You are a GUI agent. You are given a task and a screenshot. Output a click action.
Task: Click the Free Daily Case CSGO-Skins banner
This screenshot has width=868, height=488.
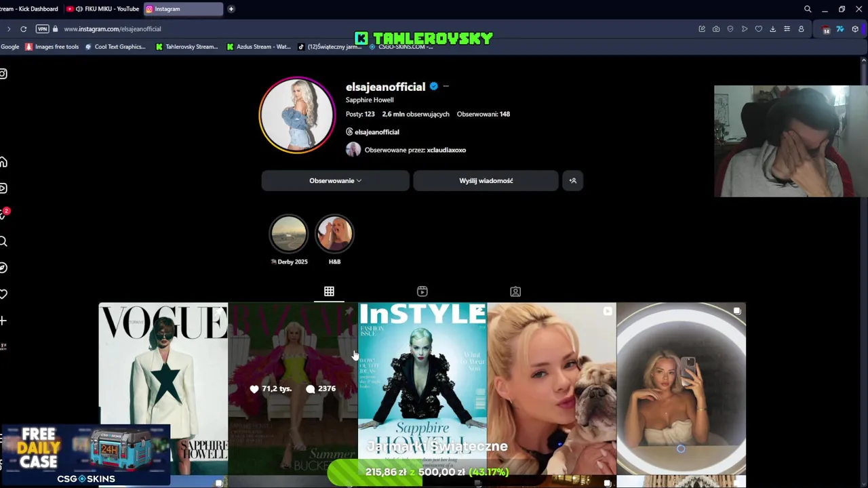(x=85, y=455)
